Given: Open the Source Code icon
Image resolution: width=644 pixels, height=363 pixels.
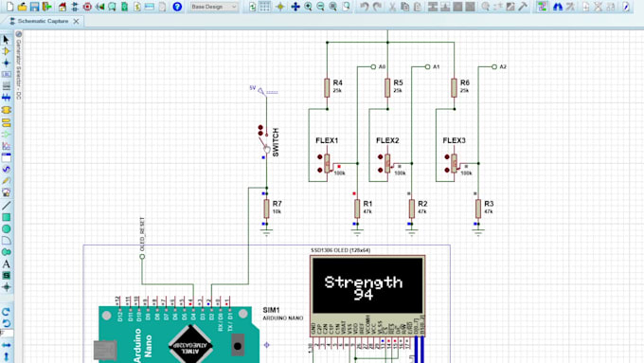Looking at the screenshot, I should coord(150,7).
